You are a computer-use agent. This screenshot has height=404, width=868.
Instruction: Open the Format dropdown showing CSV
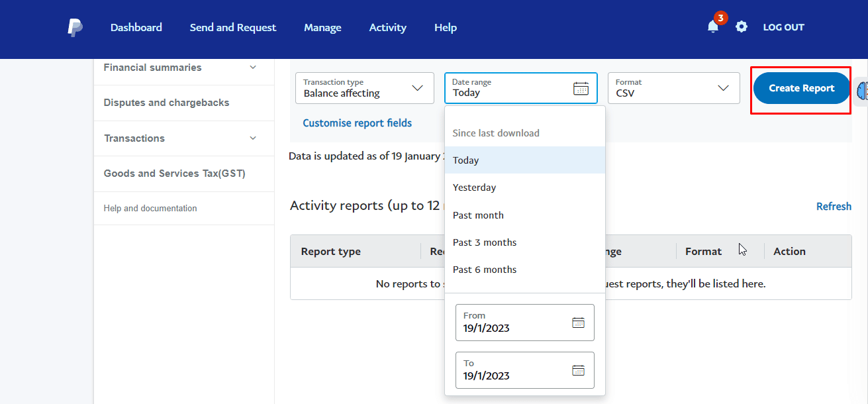point(723,87)
